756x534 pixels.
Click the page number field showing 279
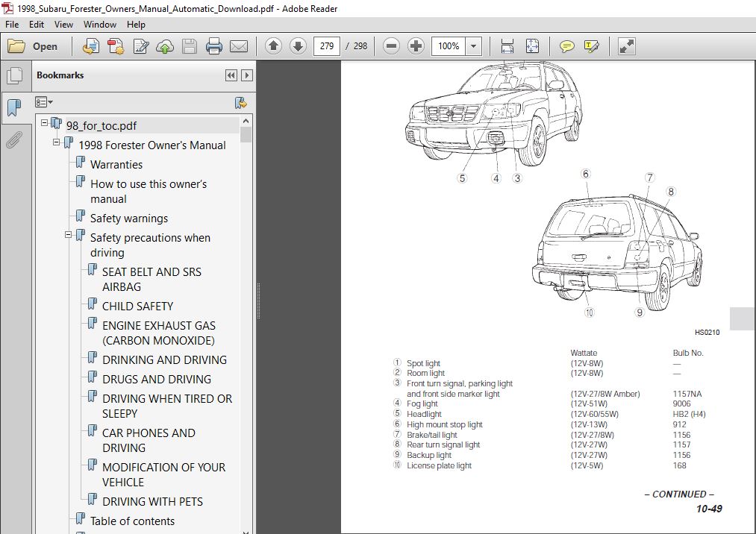tap(327, 46)
